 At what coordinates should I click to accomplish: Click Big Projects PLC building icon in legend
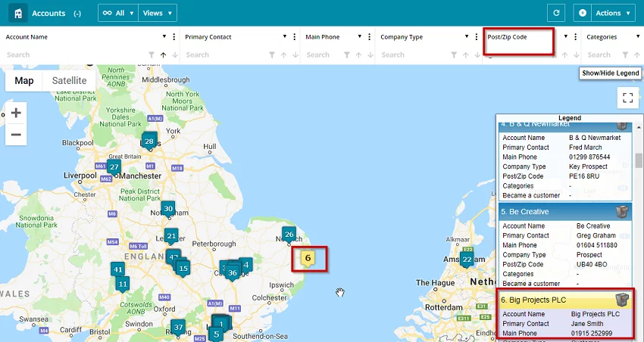(622, 300)
